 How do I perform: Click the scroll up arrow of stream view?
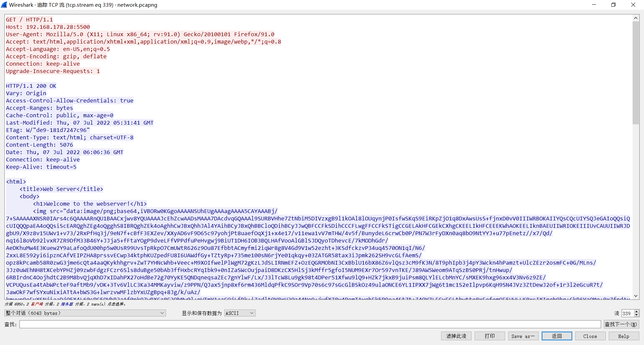(636, 18)
